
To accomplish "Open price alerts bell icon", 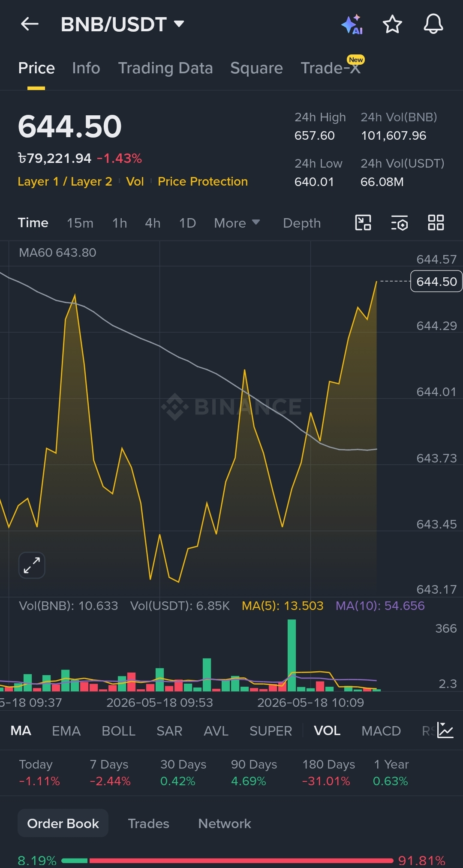I will pos(433,24).
